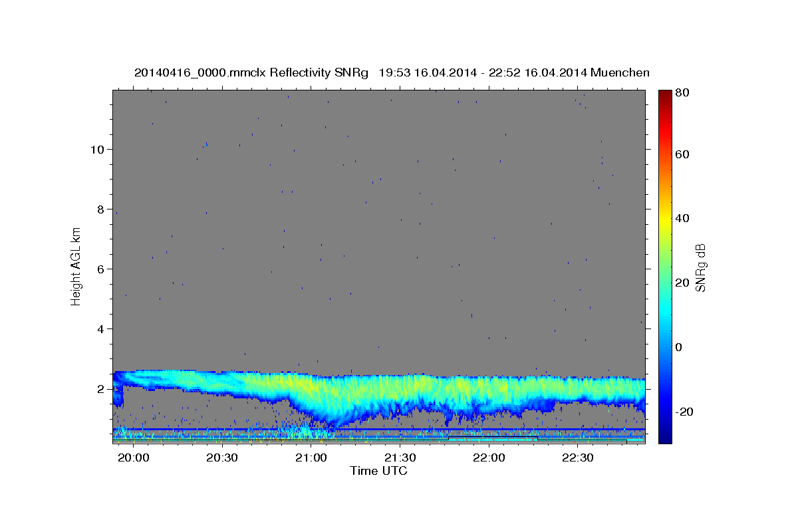Click the '21:30' time axis label
The height and width of the screenshot is (532, 798).
400,458
